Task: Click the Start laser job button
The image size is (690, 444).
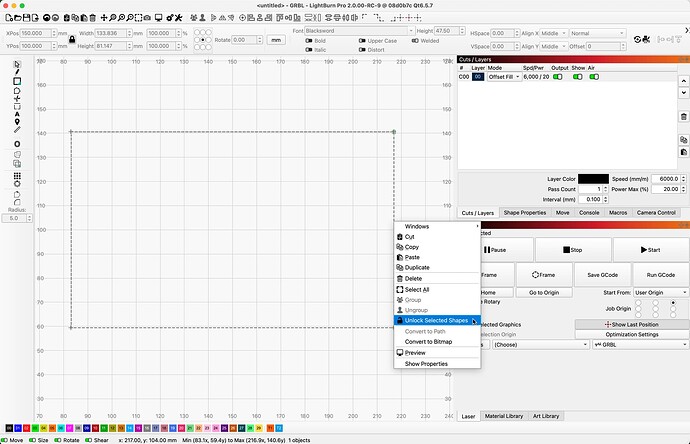Action: [x=650, y=250]
